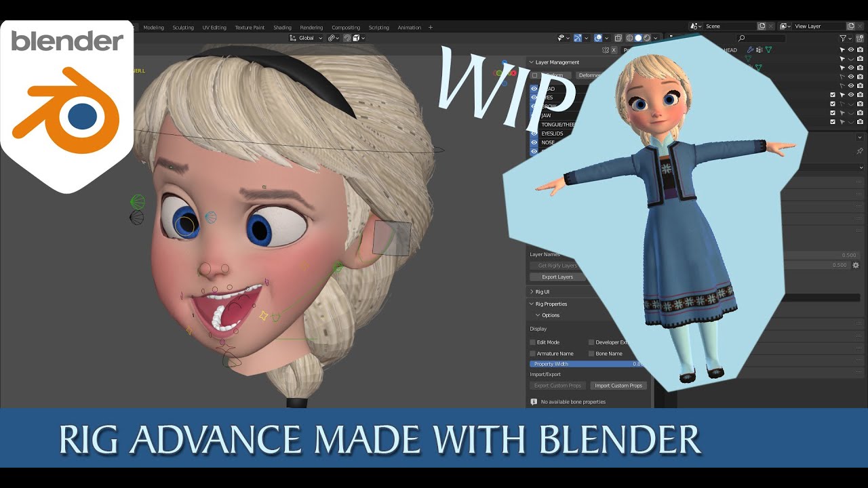The height and width of the screenshot is (488, 868).
Task: Open the viewport shading options dropdown
Action: click(655, 38)
